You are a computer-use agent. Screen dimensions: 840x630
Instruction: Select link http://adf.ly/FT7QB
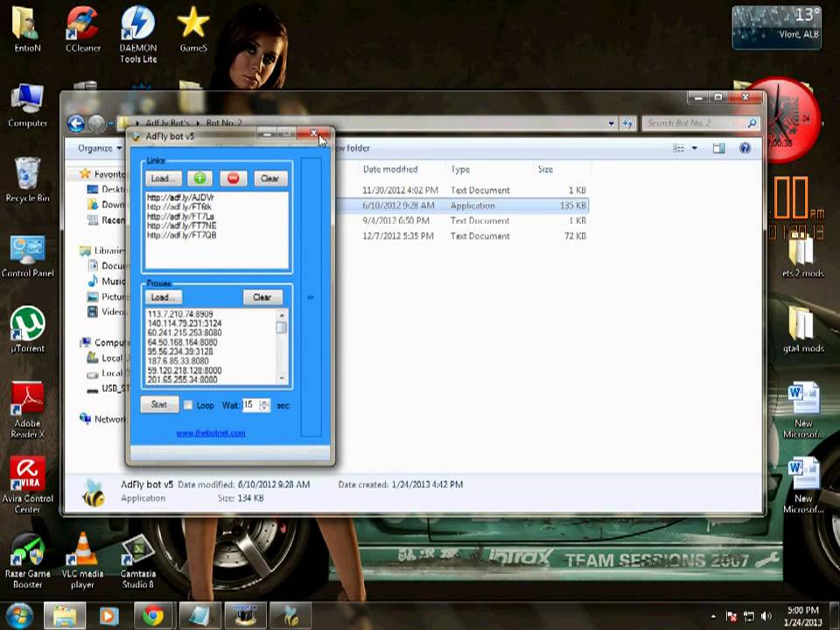pyautogui.click(x=182, y=235)
